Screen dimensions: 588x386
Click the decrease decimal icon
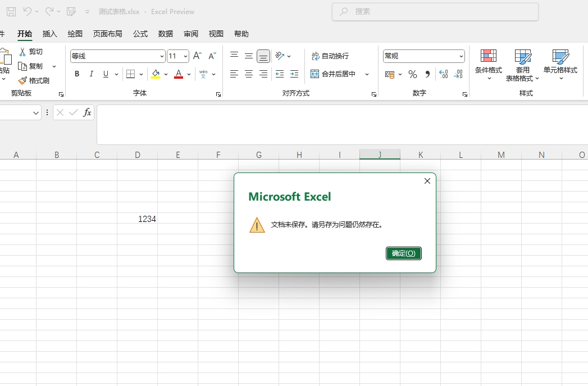point(458,74)
